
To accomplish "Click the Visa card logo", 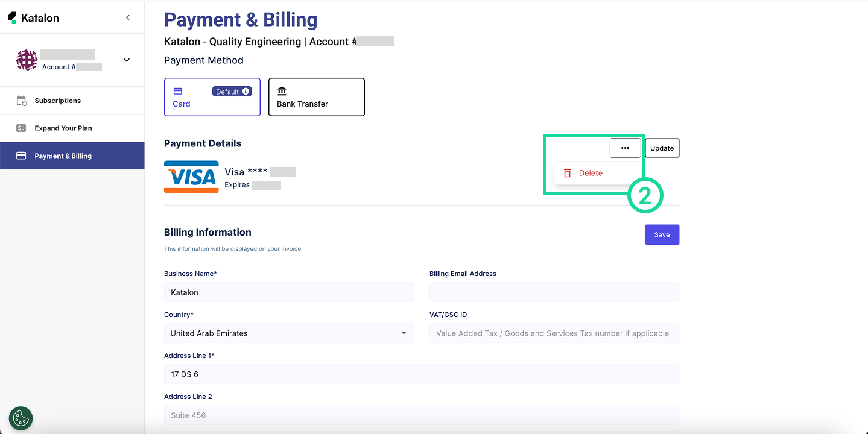I will (191, 177).
